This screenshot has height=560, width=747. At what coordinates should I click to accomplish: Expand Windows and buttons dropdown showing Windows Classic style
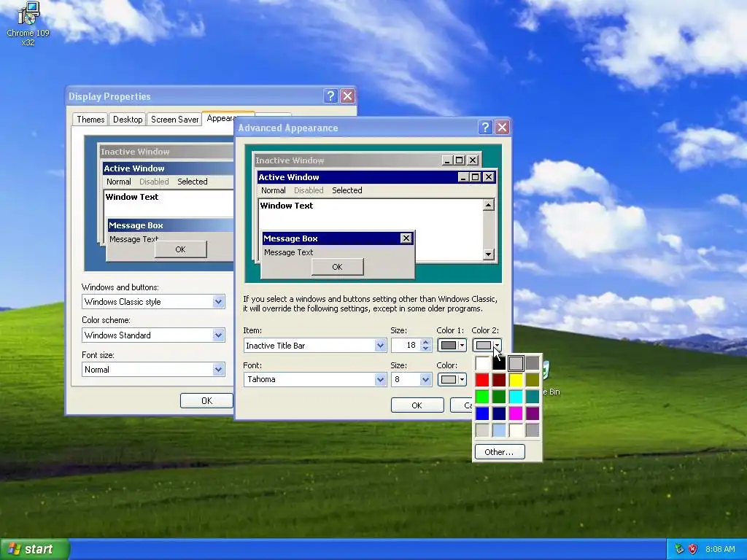point(218,301)
